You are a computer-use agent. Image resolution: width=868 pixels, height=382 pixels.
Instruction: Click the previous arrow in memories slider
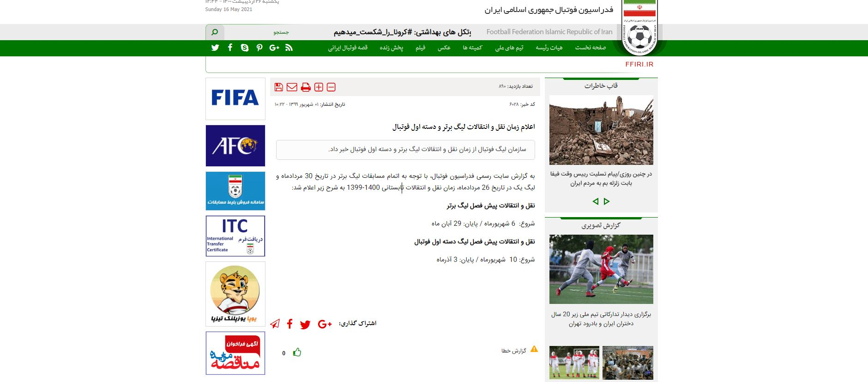click(x=596, y=201)
